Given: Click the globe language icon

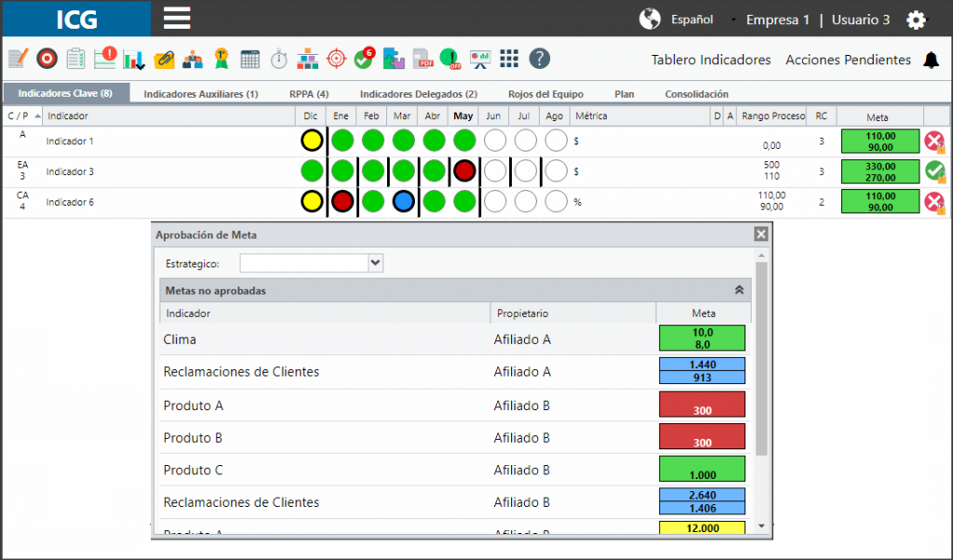Looking at the screenshot, I should click(650, 19).
